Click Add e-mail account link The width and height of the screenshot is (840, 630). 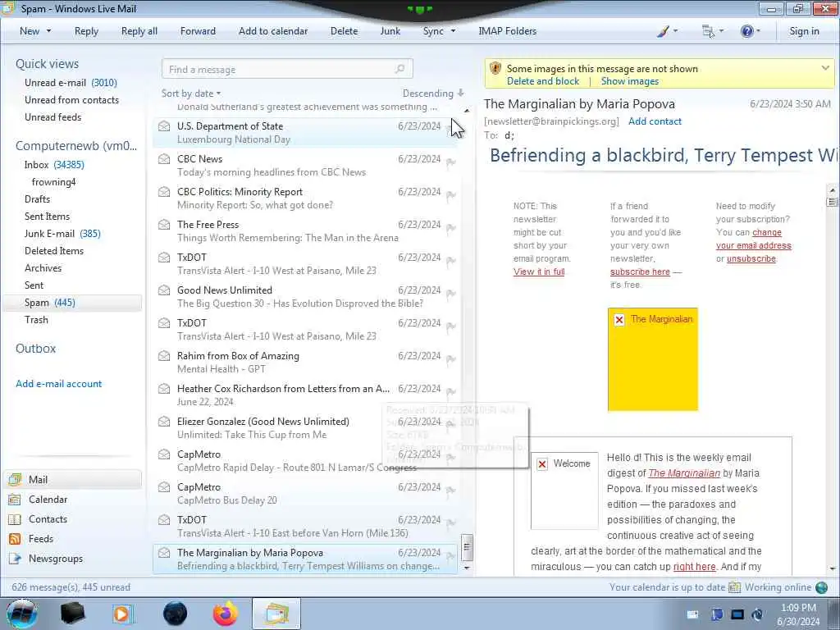click(x=58, y=384)
